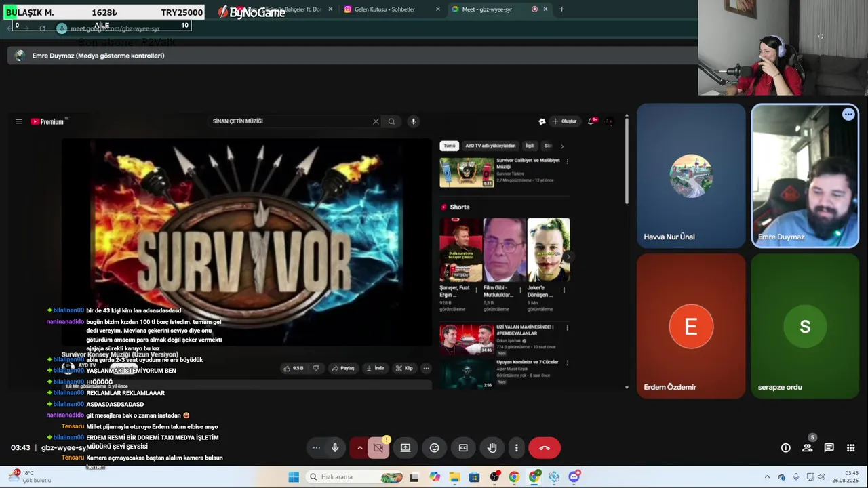This screenshot has width=868, height=488.
Task: Open Meet more options menu
Action: point(516,448)
